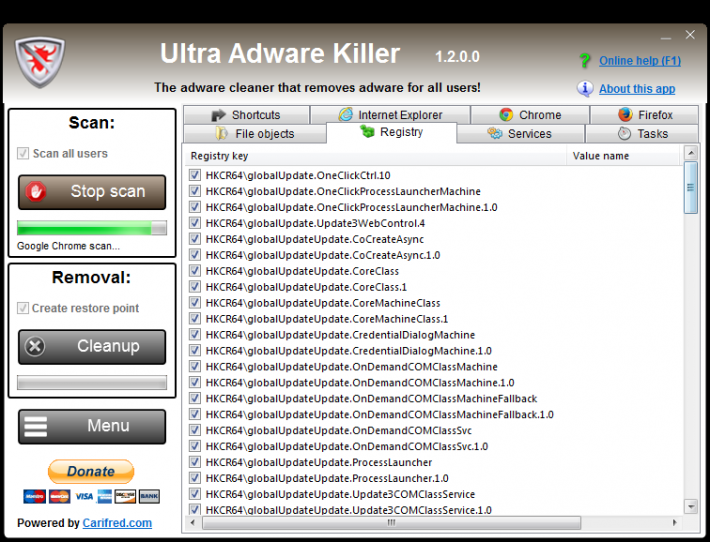Viewport: 710px width, 542px height.
Task: Select globalUpdateUpdate.OnDemandCOMClassMachine.1.0 row text
Action: coord(360,383)
